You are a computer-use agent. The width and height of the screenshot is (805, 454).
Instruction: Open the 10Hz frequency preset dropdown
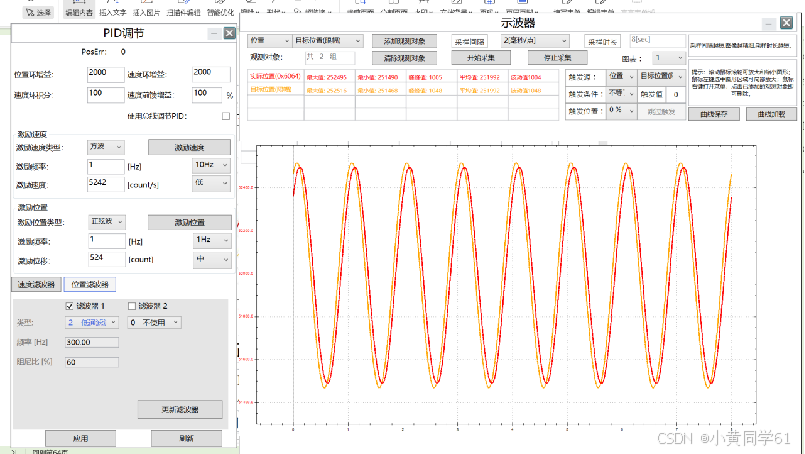[x=211, y=165]
